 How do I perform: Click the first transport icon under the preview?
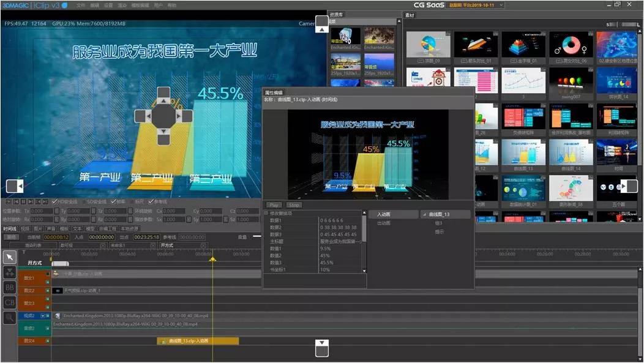[8, 201]
